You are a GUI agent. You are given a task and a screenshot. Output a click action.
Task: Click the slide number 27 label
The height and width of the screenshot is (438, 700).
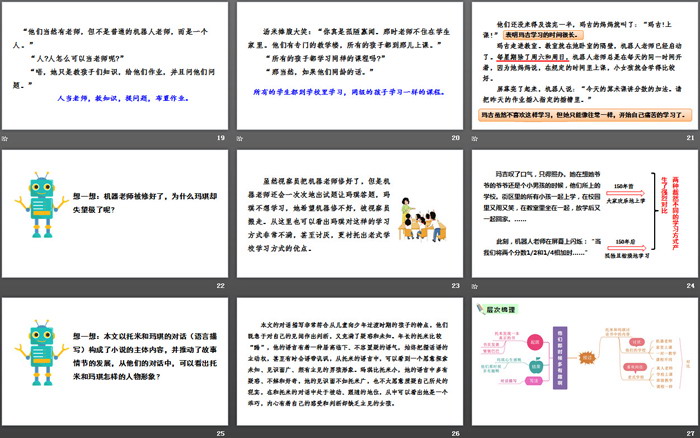(687, 432)
